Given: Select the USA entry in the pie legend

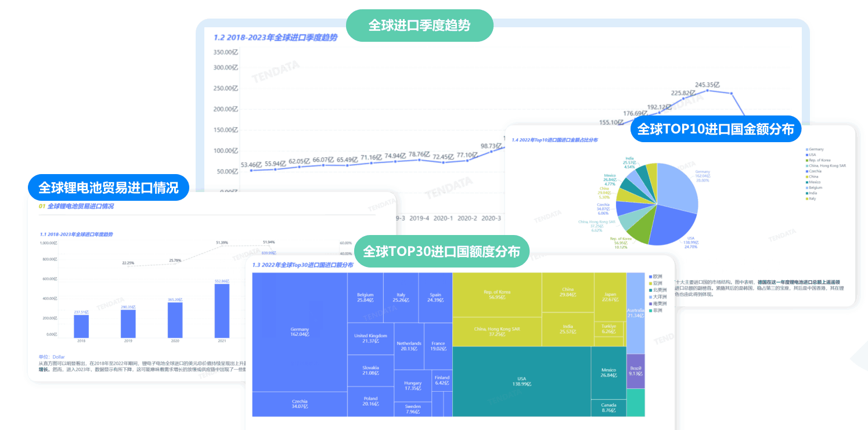Looking at the screenshot, I should 806,155.
